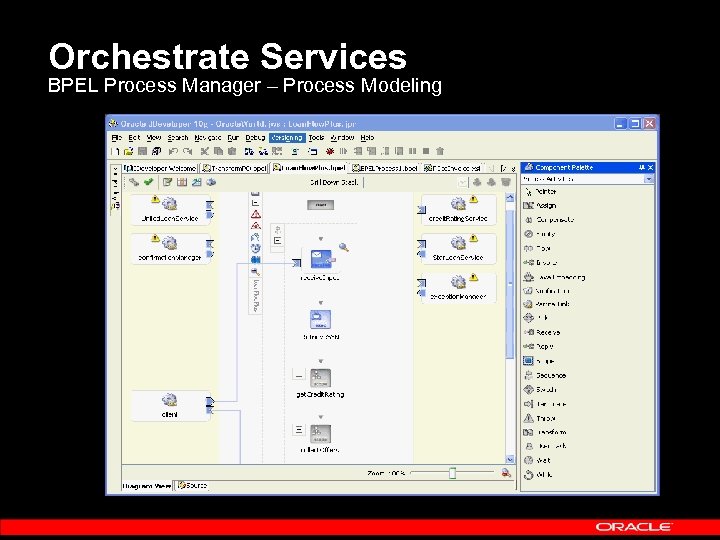This screenshot has height=540, width=720.
Task: Switch to Source tab
Action: coord(192,485)
